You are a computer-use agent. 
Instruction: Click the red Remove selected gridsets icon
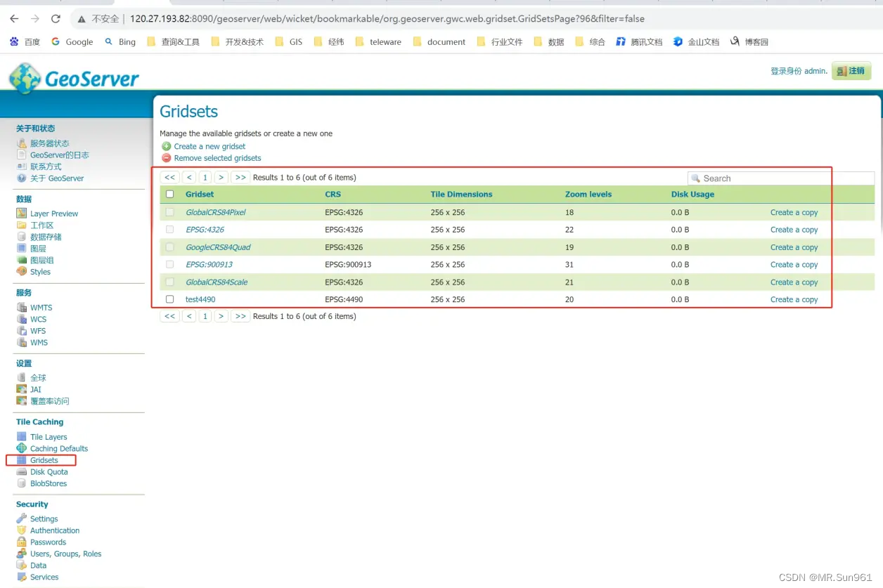167,158
